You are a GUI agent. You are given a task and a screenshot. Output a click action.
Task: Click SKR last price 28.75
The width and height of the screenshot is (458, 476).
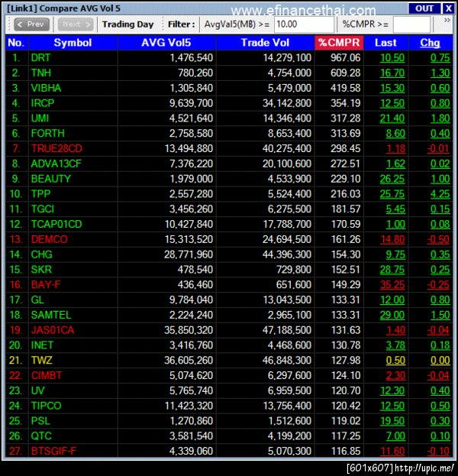point(392,270)
